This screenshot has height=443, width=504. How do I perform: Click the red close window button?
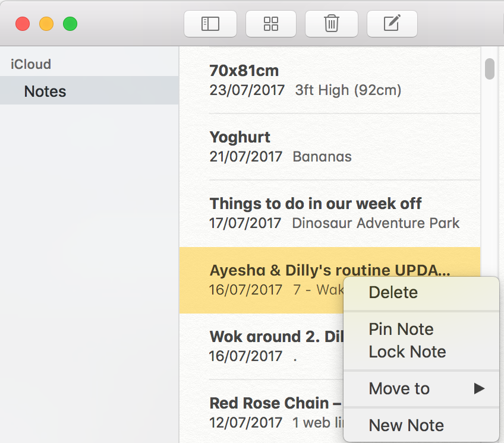click(x=23, y=24)
